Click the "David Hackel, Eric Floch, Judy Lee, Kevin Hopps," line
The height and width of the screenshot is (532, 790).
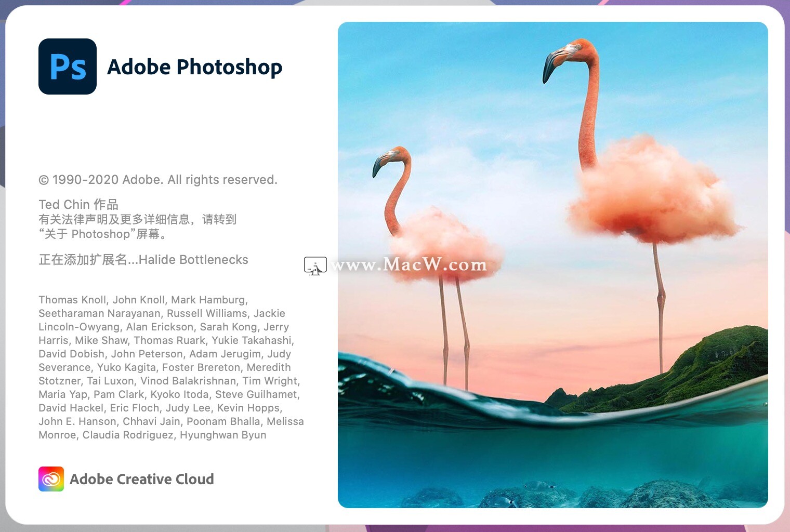tap(161, 408)
